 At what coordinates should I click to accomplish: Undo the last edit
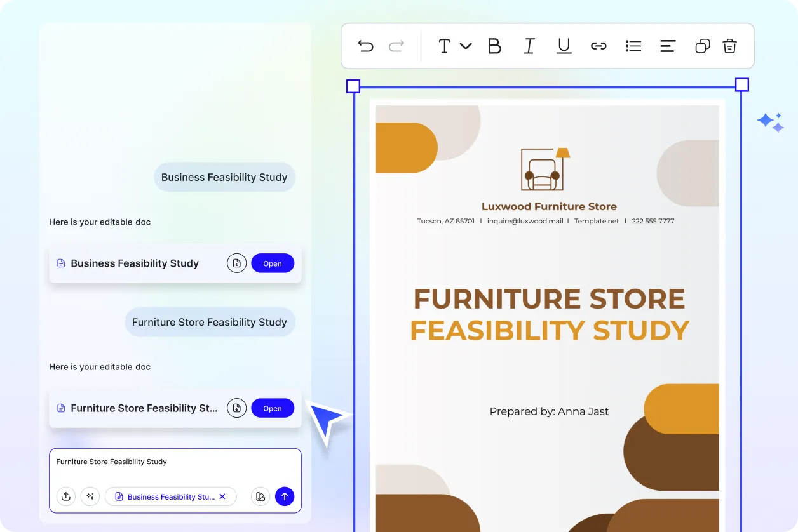[365, 46]
